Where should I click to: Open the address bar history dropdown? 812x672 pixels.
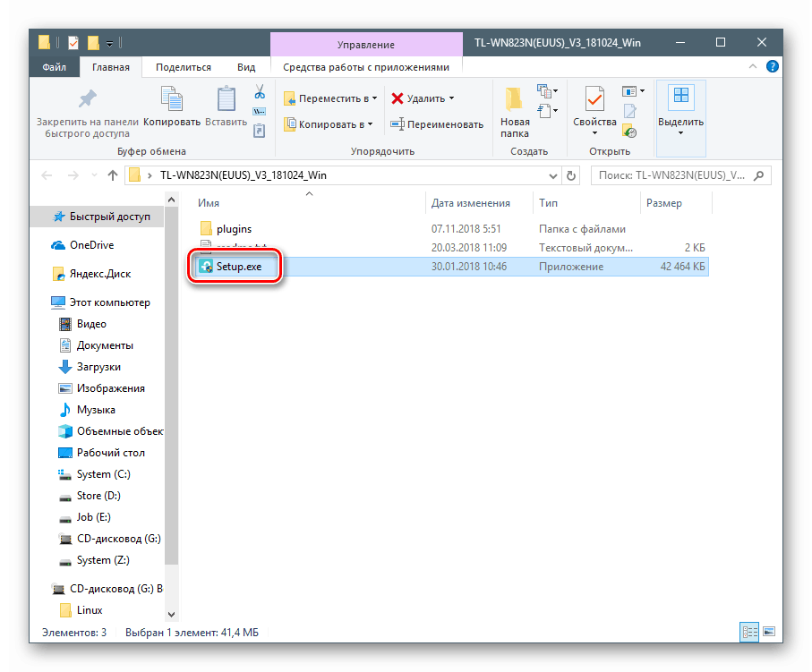point(552,175)
